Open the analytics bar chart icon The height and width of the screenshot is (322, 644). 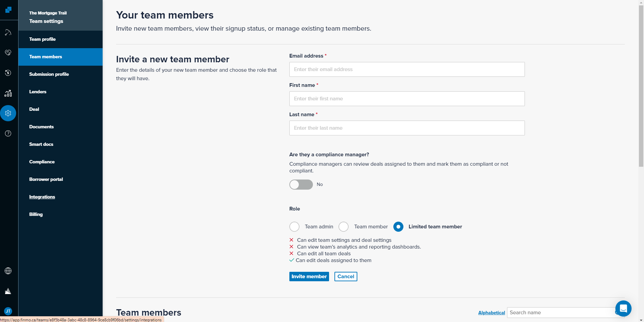point(8,93)
